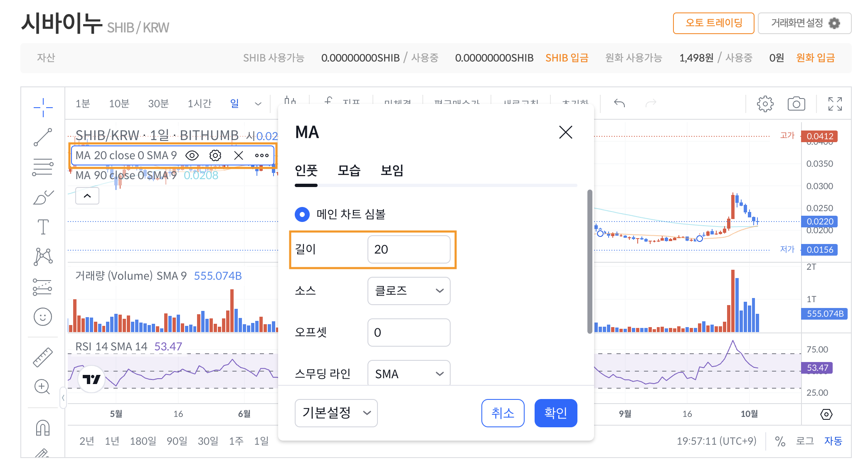Expand the 기본설정 dropdown
868x473 pixels.
pyautogui.click(x=336, y=413)
